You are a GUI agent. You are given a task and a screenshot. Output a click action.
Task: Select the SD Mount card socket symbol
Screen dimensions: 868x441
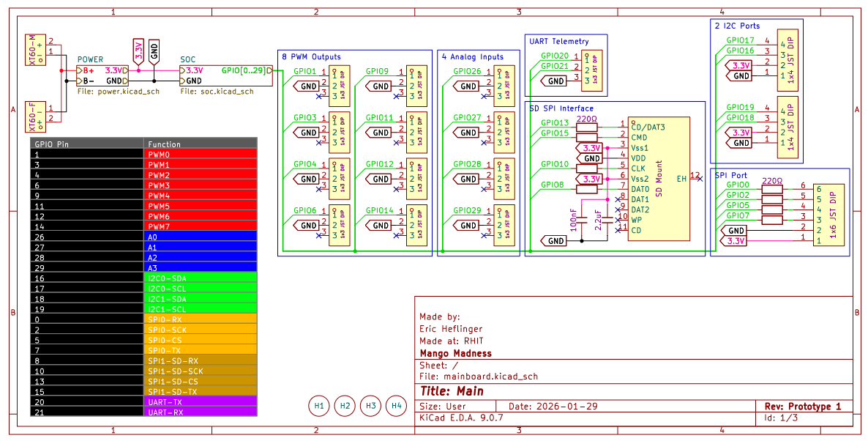coord(659,179)
